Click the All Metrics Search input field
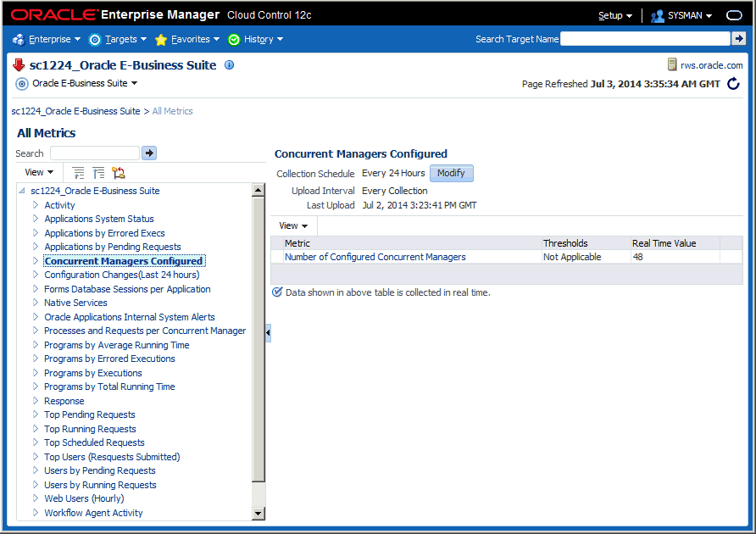Screen dimensions: 756x534 [x=95, y=153]
